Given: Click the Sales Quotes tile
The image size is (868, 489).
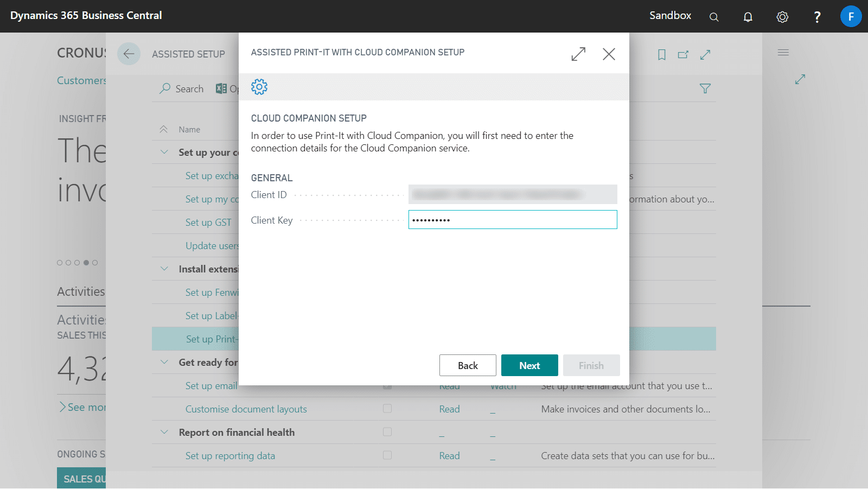Looking at the screenshot, I should pyautogui.click(x=81, y=478).
